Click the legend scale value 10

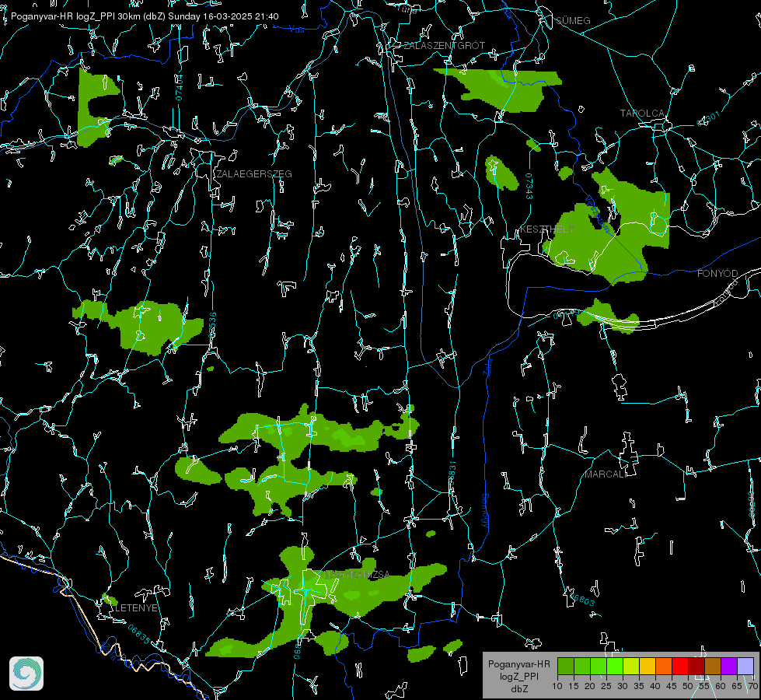tap(557, 686)
